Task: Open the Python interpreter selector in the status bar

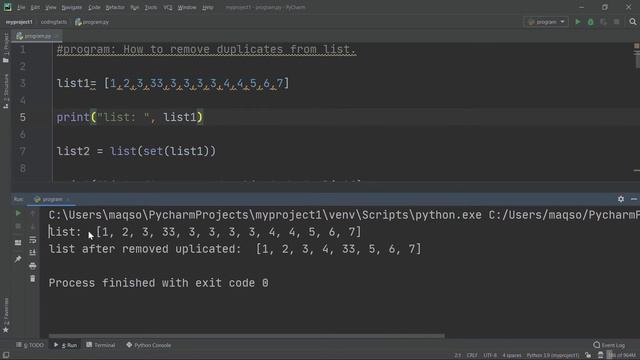Action: point(553,355)
